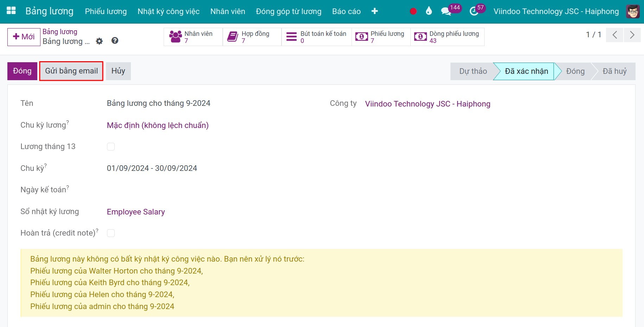Switch company via Viindoo Technology JSC selector

556,11
